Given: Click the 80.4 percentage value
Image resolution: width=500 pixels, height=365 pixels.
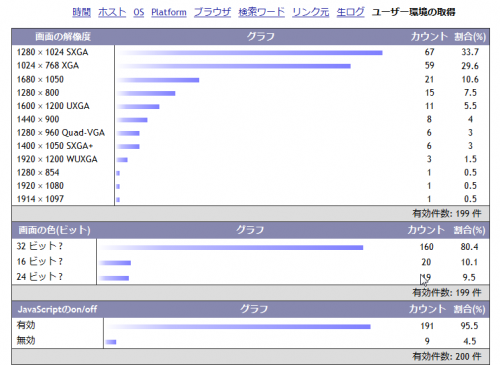Looking at the screenshot, I should click(x=469, y=247).
